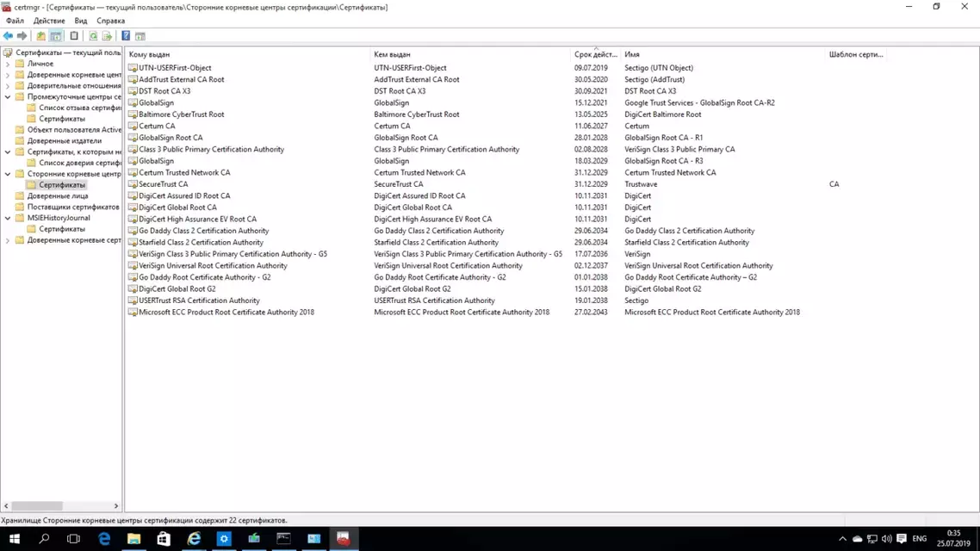
Task: Click the tree pane horizontal scrollbar thumb
Action: (38, 505)
